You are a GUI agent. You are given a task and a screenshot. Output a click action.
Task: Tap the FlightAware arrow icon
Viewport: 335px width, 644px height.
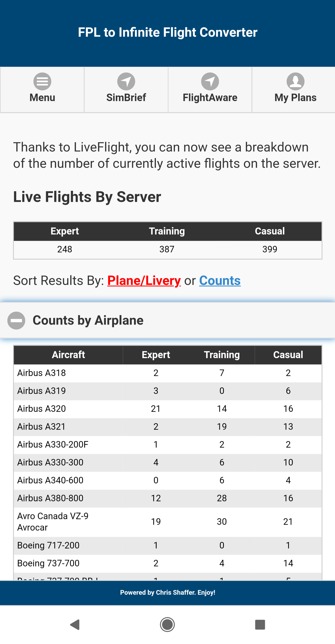210,82
